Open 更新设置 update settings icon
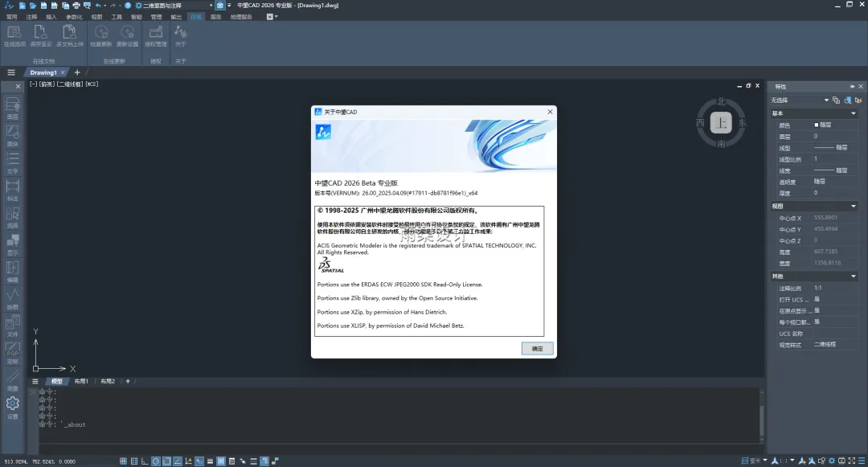This screenshot has height=467, width=868. [127, 36]
